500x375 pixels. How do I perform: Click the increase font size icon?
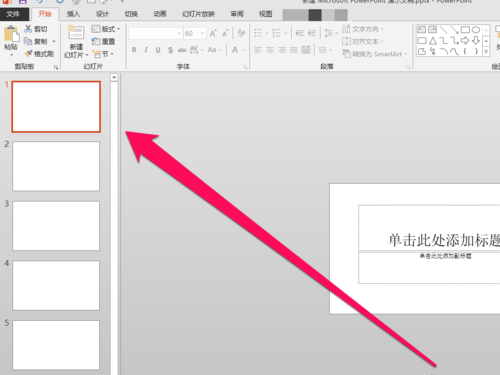tap(213, 33)
